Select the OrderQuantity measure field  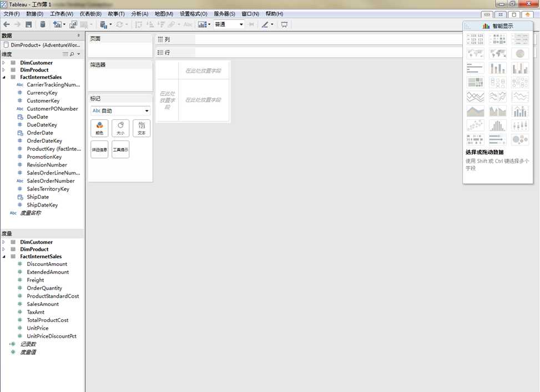click(x=44, y=288)
